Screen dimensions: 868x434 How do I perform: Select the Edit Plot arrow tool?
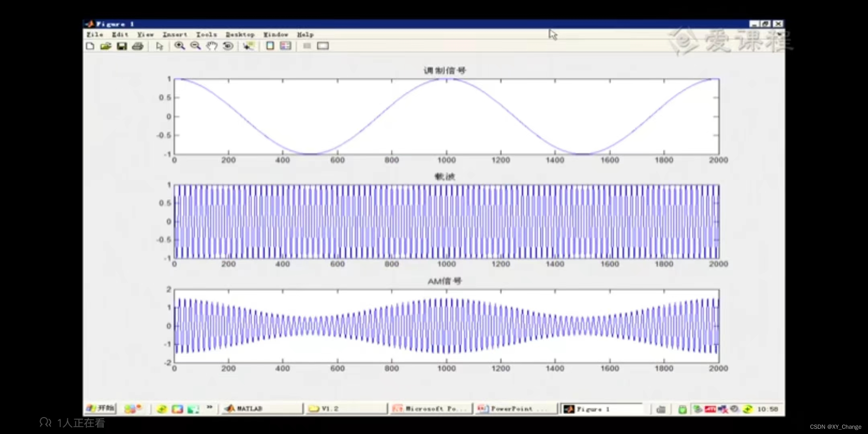click(x=160, y=46)
